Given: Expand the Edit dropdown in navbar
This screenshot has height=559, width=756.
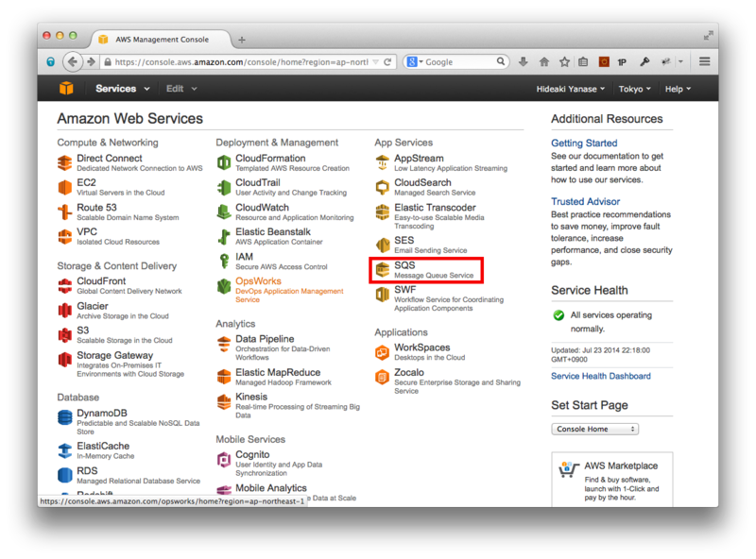Looking at the screenshot, I should [x=181, y=89].
